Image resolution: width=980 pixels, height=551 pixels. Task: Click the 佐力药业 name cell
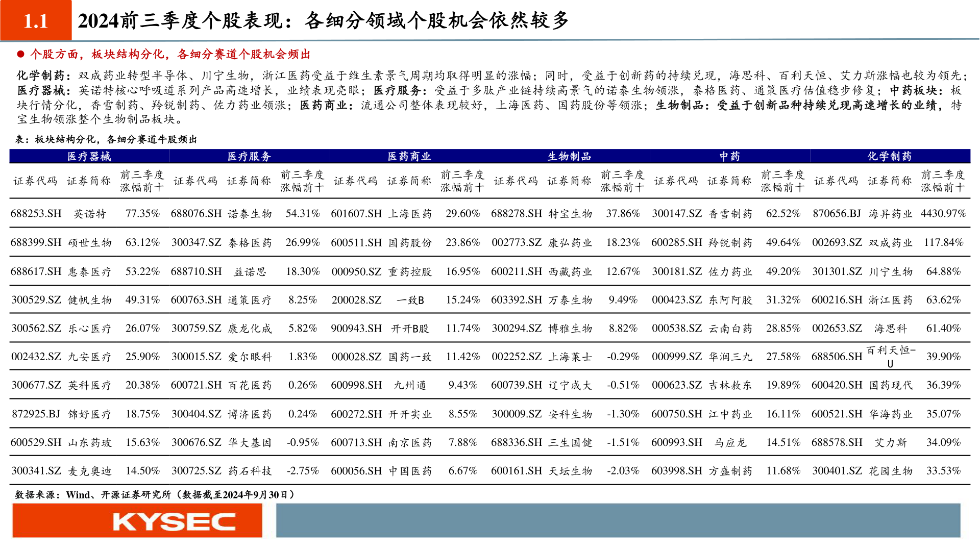pos(731,272)
